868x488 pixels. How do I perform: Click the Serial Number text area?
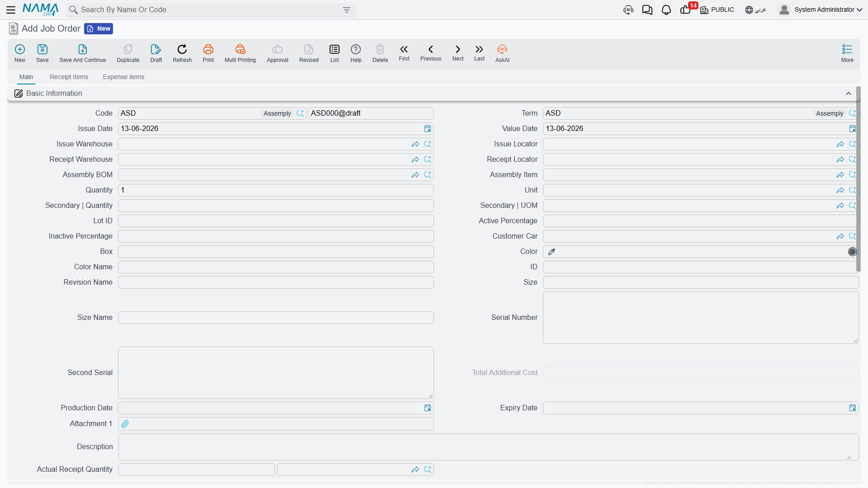[x=701, y=318]
